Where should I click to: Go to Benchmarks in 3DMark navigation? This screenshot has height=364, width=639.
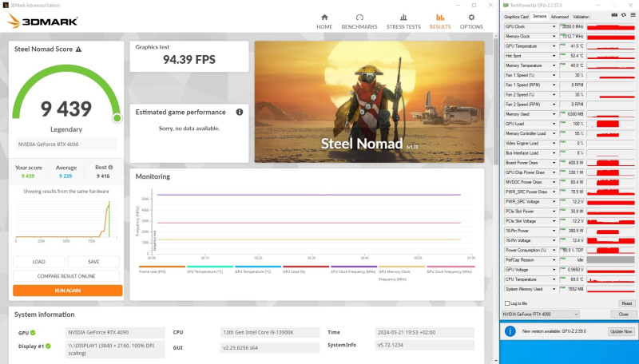click(359, 22)
